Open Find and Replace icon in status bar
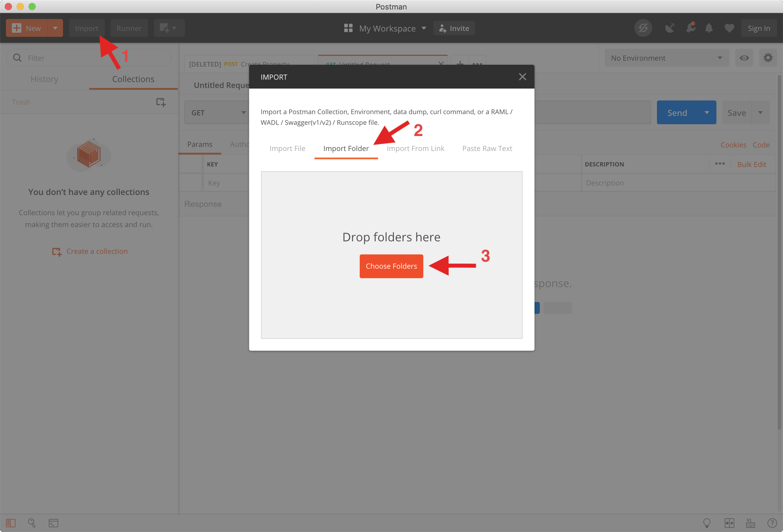This screenshot has width=783, height=532. [x=32, y=522]
